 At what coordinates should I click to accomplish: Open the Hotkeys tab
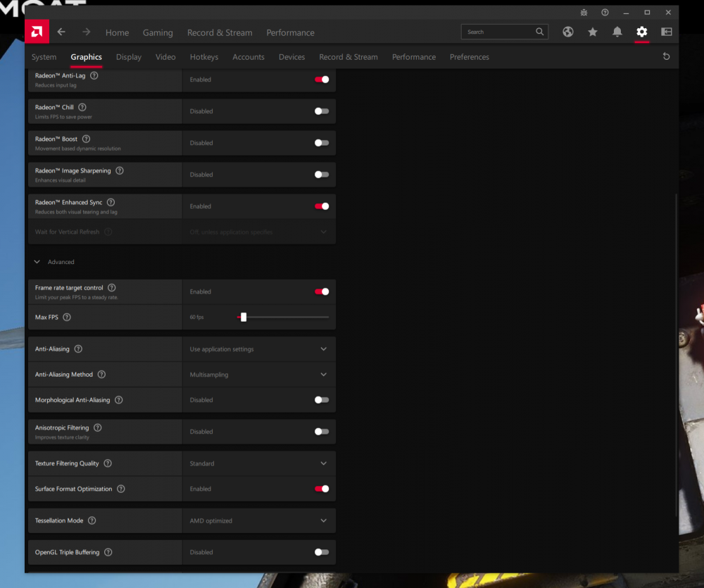[x=204, y=57]
